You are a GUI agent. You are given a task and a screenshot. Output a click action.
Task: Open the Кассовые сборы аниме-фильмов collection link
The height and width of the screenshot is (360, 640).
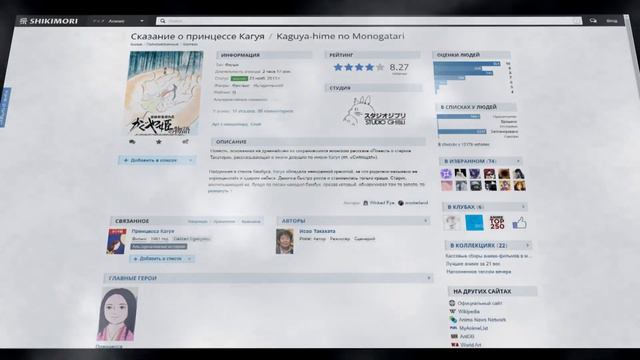coord(489,256)
